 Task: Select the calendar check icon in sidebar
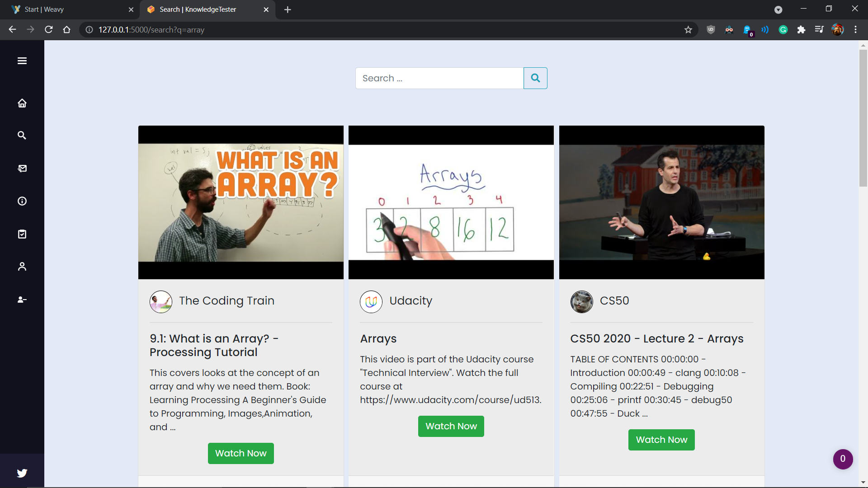click(x=22, y=234)
